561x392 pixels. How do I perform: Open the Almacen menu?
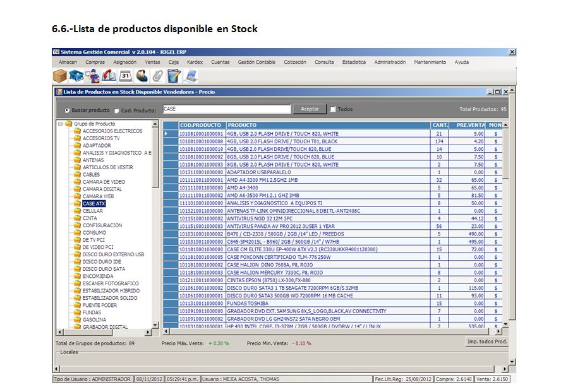click(68, 62)
